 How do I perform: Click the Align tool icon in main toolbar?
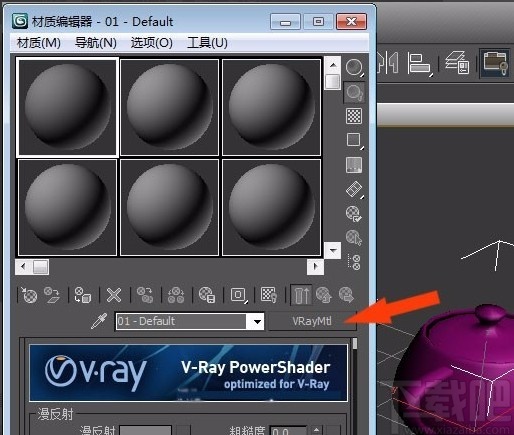click(419, 63)
